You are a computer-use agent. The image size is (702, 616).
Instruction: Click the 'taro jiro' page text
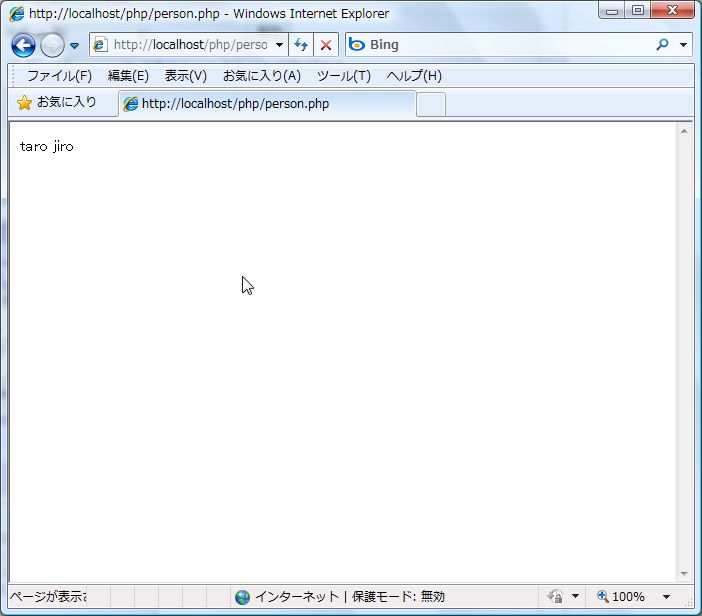[x=47, y=146]
